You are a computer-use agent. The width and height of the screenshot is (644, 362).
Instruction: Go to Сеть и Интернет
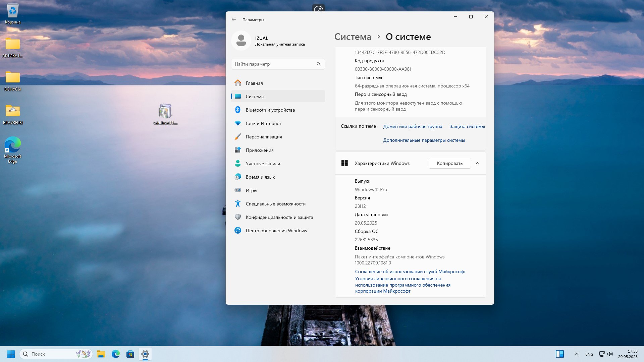(x=278, y=123)
